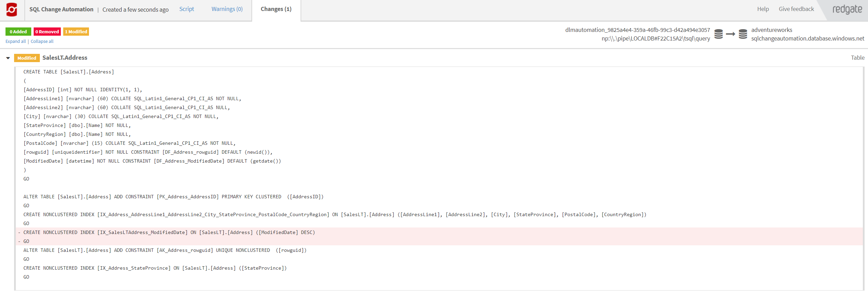Image resolution: width=868 pixels, height=293 pixels.
Task: Collapse the SalesLT.Address section using the triangle
Action: pos(8,58)
